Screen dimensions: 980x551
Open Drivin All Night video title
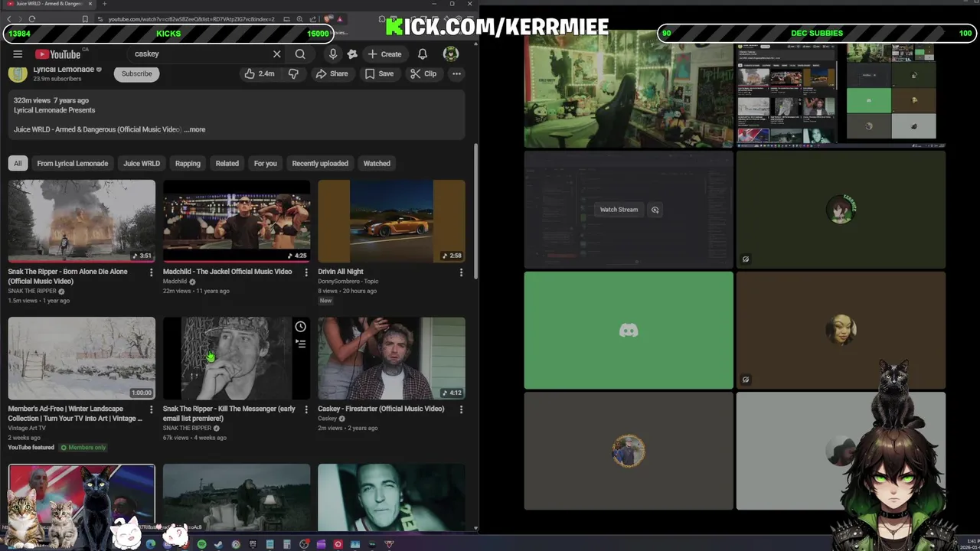tap(341, 272)
